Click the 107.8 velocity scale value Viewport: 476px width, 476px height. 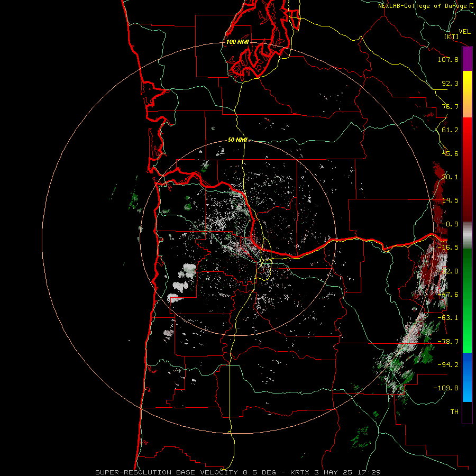448,59
